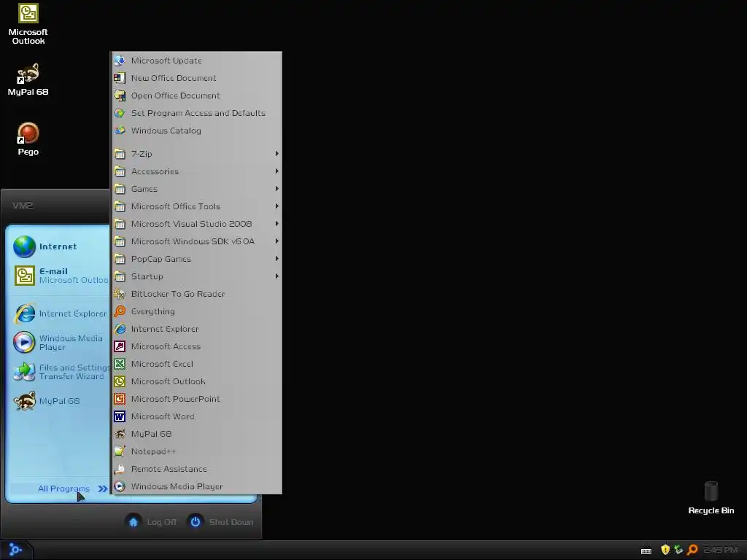Image resolution: width=747 pixels, height=560 pixels.
Task: Click the Start button on the taskbar
Action: point(16,550)
